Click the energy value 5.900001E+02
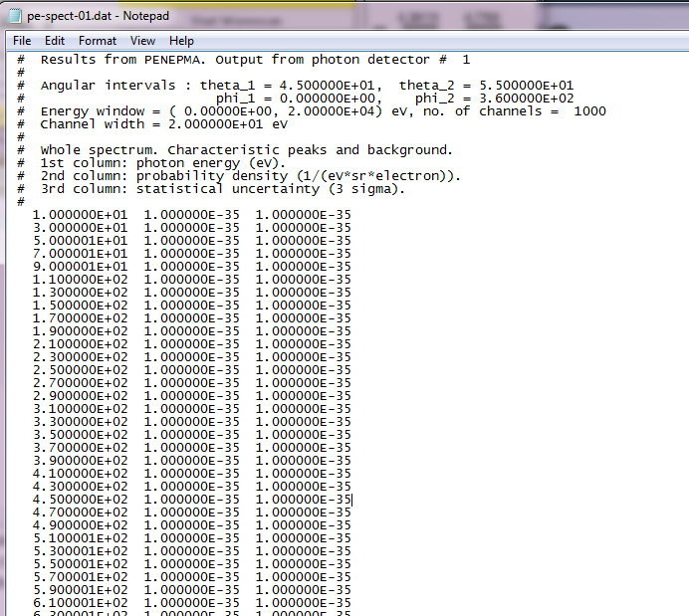Image resolution: width=689 pixels, height=616 pixels. (x=80, y=590)
